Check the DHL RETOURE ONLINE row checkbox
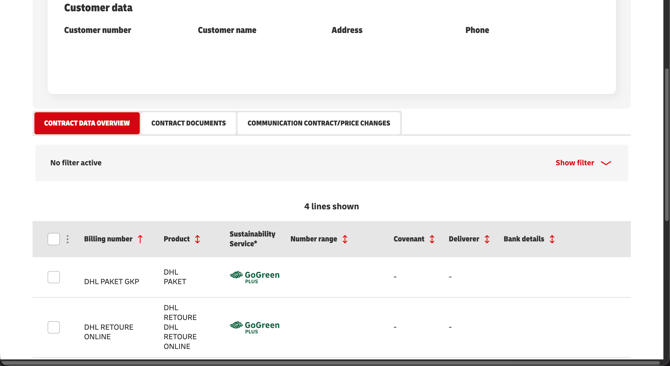Screen dimensions: 670x366 pos(53,328)
